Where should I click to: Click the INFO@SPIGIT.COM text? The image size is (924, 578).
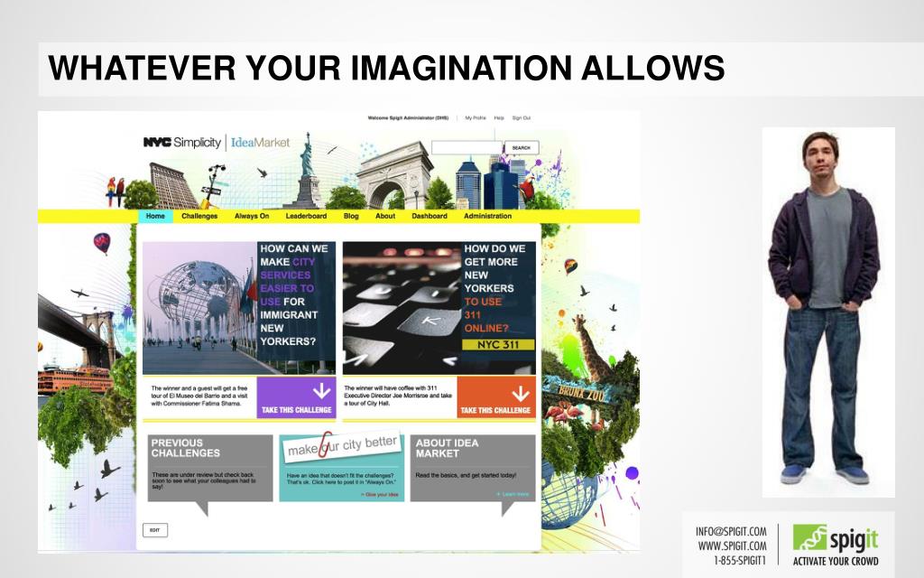[731, 531]
